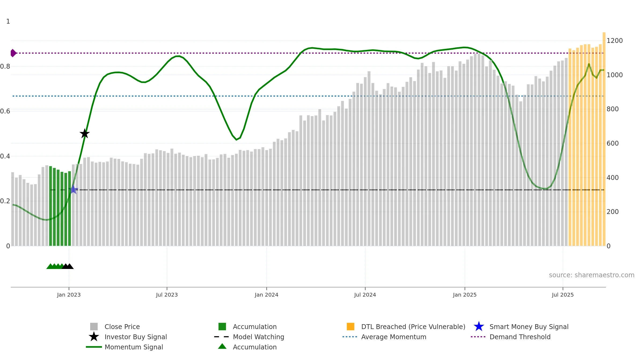
Task: Toggle the Close Price legend entry
Action: 122,327
